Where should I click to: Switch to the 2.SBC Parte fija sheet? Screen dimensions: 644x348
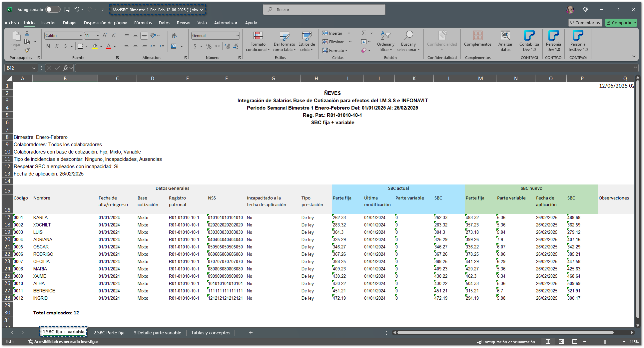pyautogui.click(x=109, y=333)
